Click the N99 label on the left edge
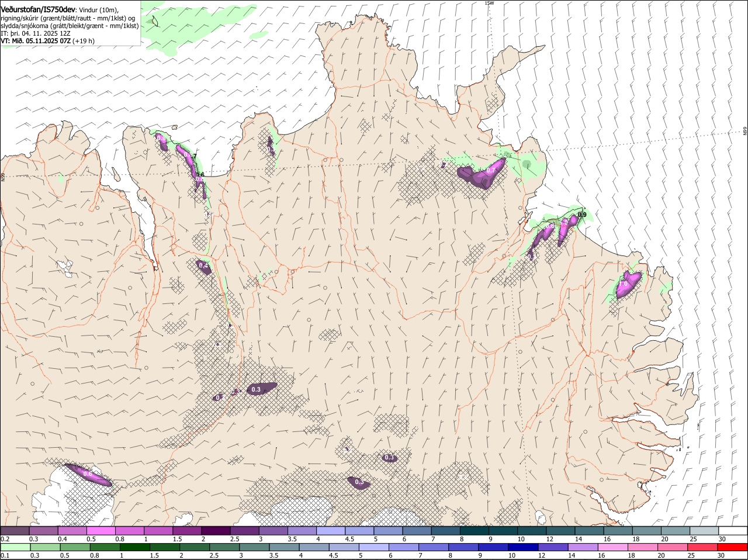 pos(3,176)
